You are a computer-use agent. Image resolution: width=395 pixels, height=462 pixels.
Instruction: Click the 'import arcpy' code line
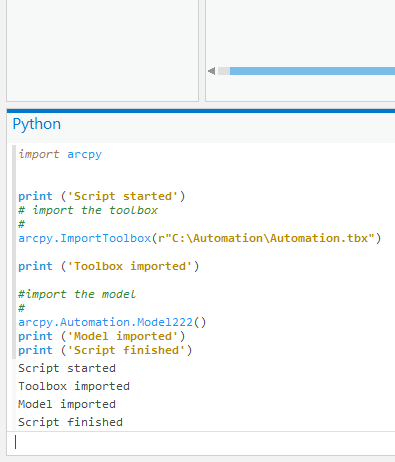click(60, 154)
